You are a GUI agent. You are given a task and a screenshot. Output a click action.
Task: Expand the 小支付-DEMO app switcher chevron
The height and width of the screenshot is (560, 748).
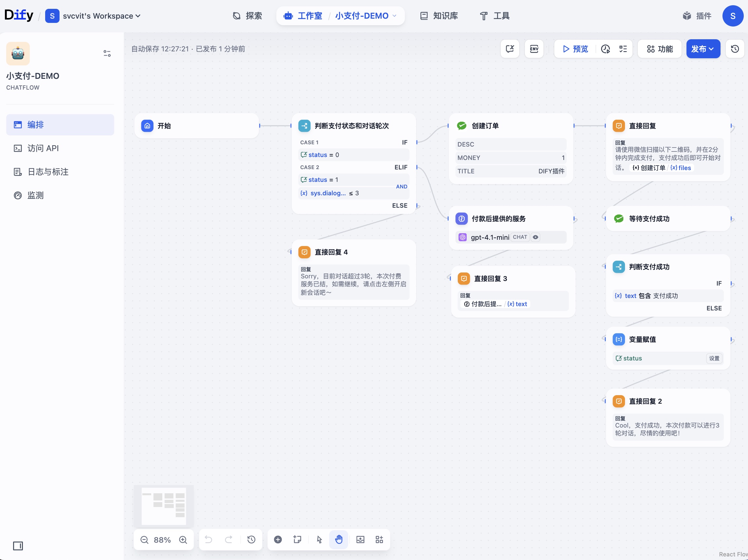[394, 16]
